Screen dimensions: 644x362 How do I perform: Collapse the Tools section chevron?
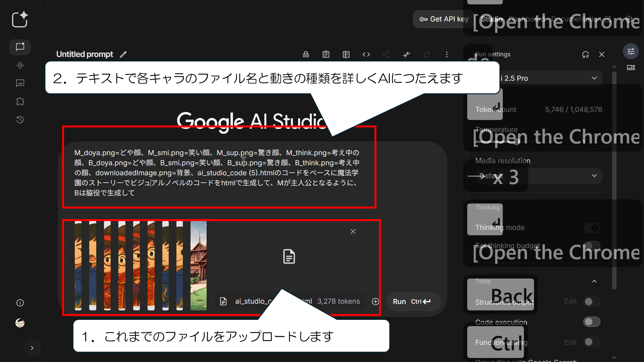(x=594, y=281)
